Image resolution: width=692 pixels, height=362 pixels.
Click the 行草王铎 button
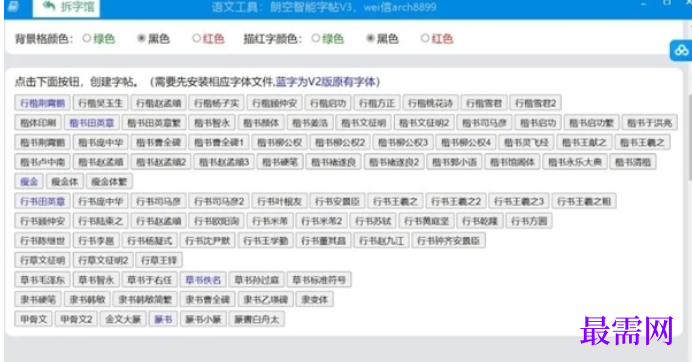[x=159, y=260]
